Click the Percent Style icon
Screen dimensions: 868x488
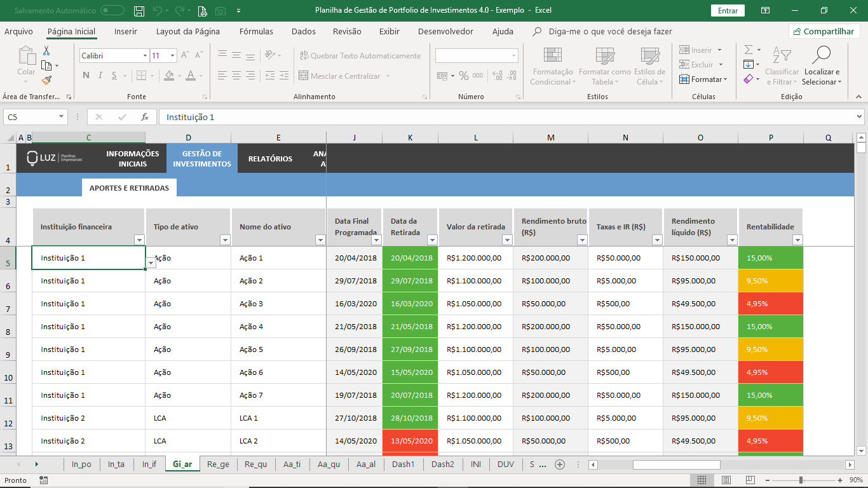[x=463, y=76]
